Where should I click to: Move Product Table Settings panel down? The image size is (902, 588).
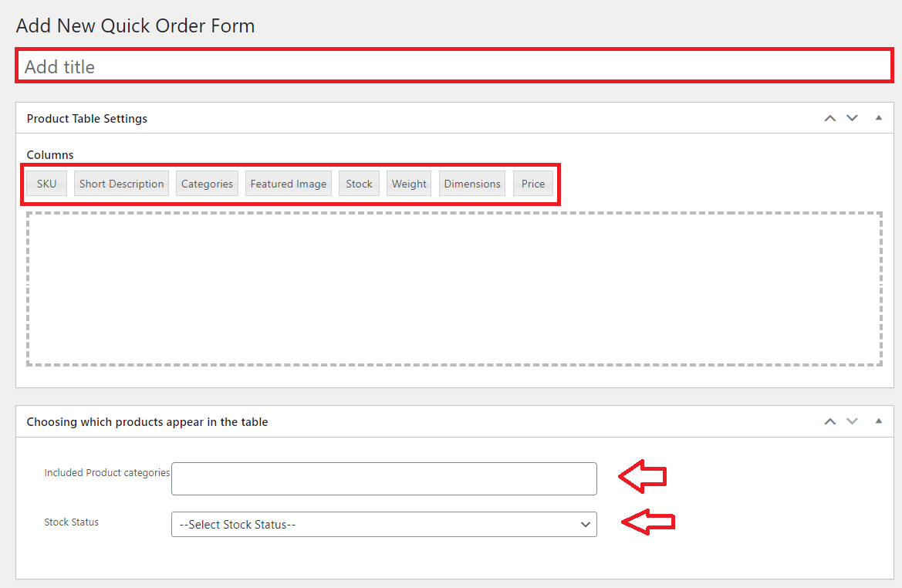click(x=852, y=118)
